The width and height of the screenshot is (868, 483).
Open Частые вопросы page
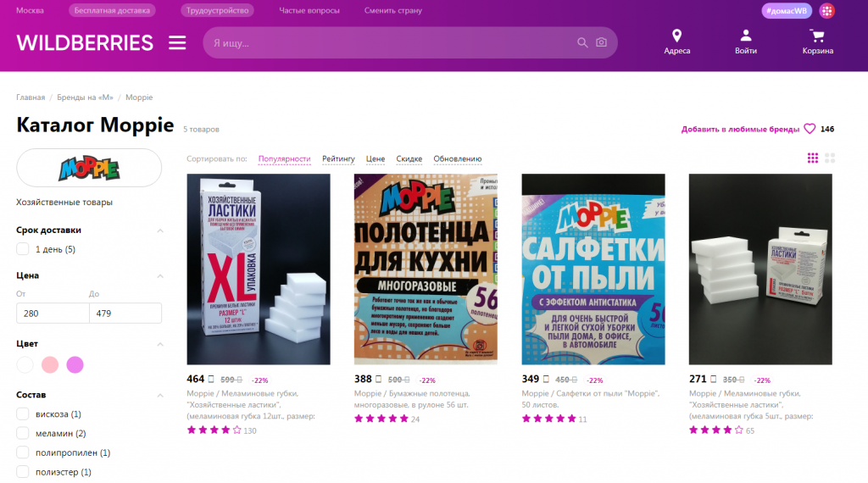coord(309,10)
